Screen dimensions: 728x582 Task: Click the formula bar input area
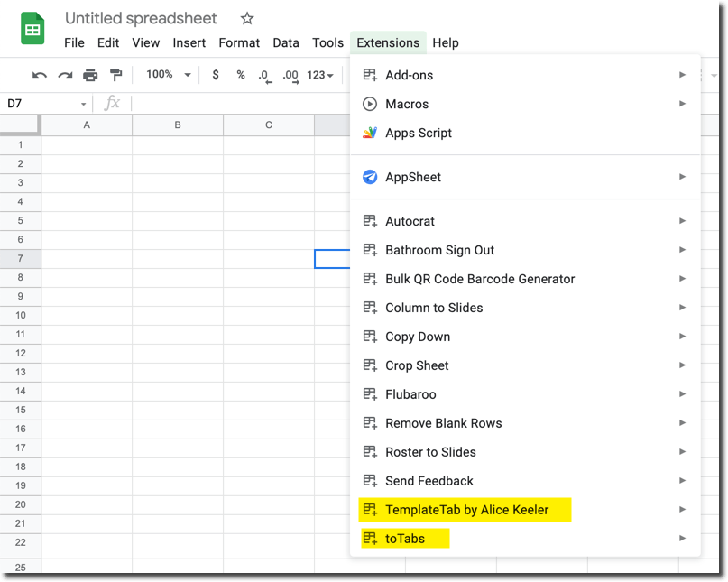226,104
